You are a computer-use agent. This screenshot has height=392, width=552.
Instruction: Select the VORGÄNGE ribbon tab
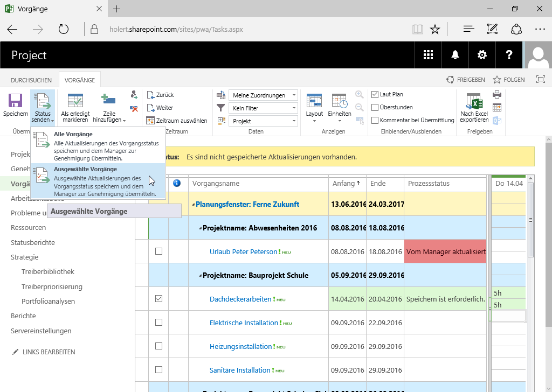point(80,80)
